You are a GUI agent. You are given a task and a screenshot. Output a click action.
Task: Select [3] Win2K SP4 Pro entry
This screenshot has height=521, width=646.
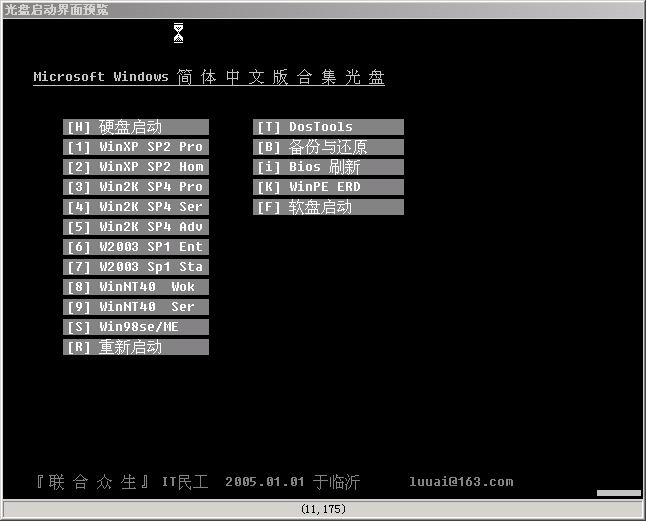pyautogui.click(x=136, y=187)
